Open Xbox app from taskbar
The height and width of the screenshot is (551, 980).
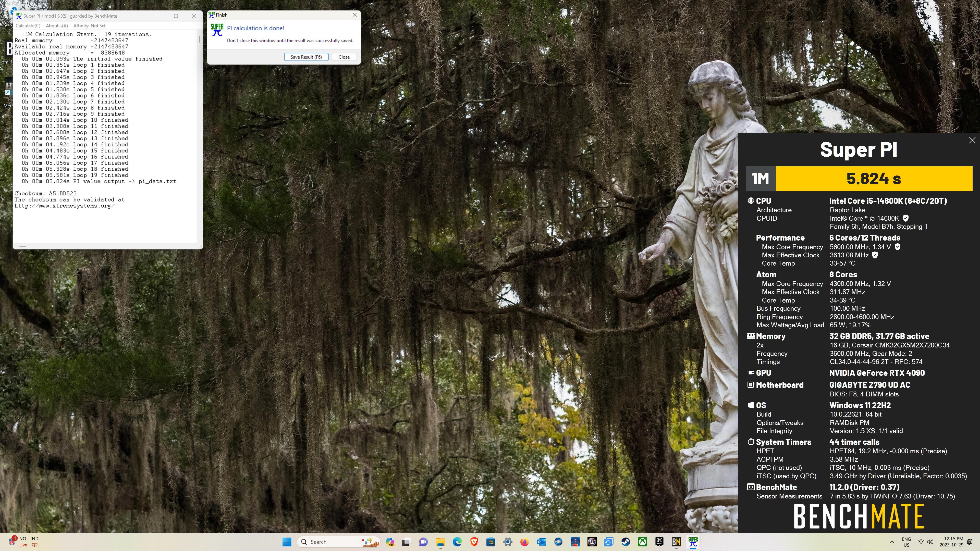(643, 542)
